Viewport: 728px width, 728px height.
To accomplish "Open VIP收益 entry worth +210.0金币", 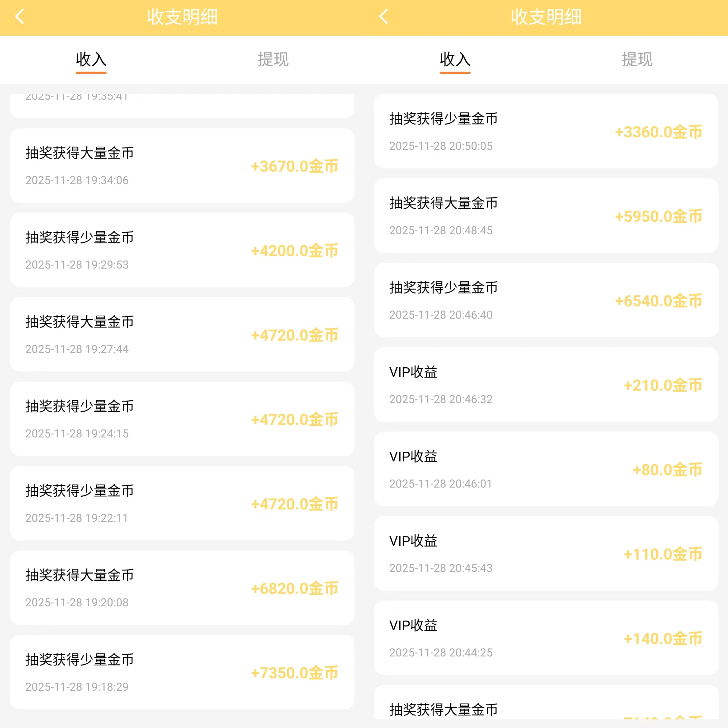I will pyautogui.click(x=546, y=385).
